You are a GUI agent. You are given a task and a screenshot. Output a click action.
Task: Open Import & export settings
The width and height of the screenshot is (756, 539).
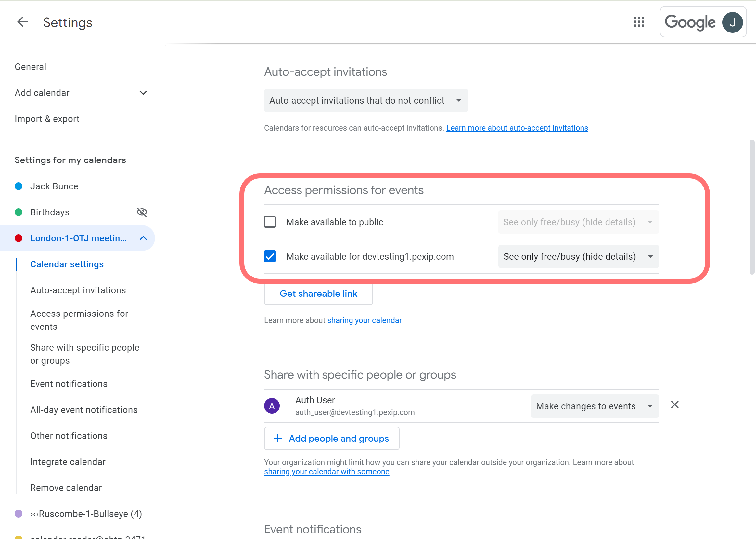[47, 119]
